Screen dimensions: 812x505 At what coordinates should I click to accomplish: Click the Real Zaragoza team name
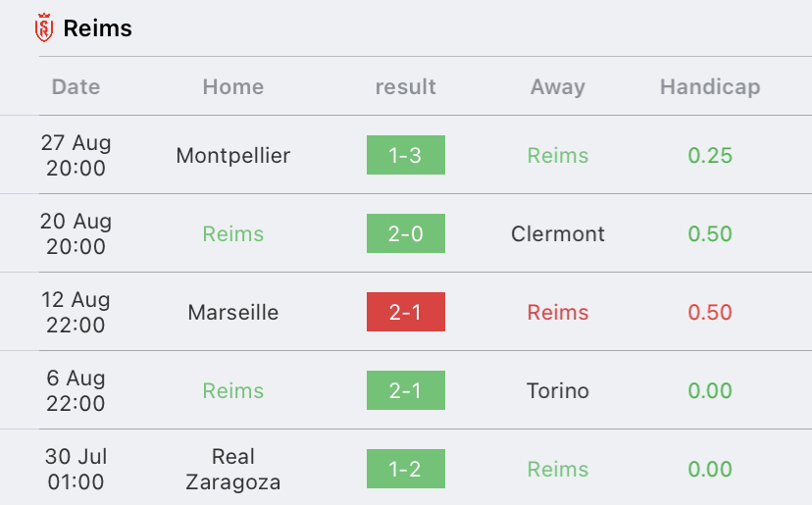click(233, 470)
